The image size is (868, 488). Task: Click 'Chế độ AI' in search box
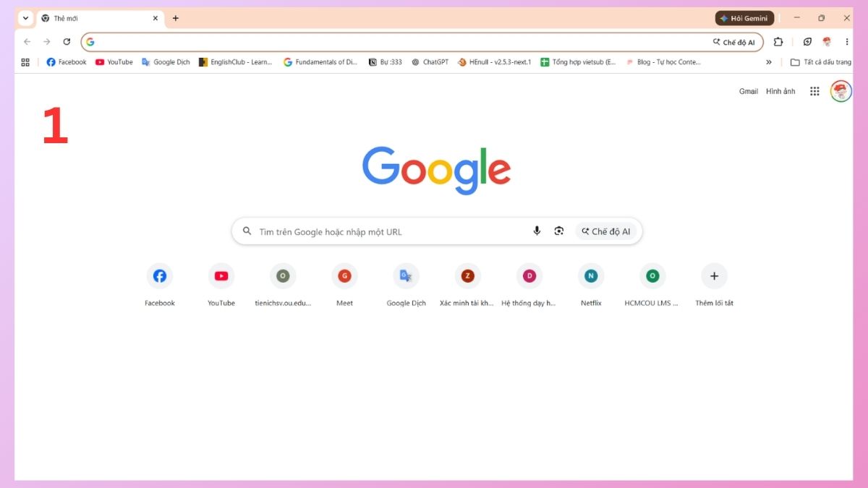606,231
